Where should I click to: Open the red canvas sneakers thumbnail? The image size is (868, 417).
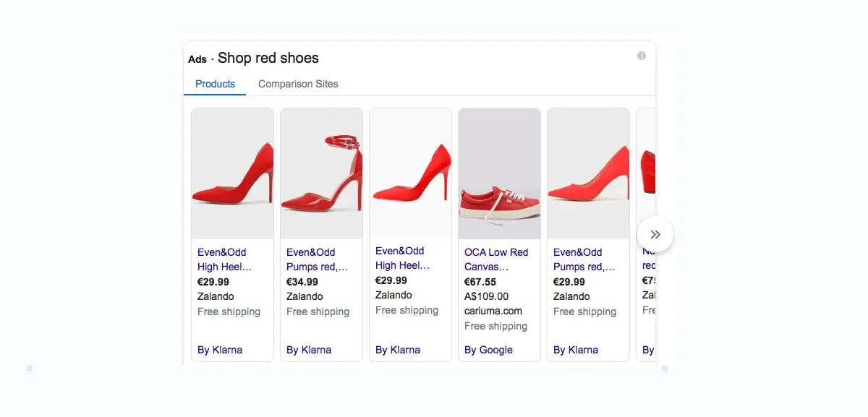(x=499, y=173)
